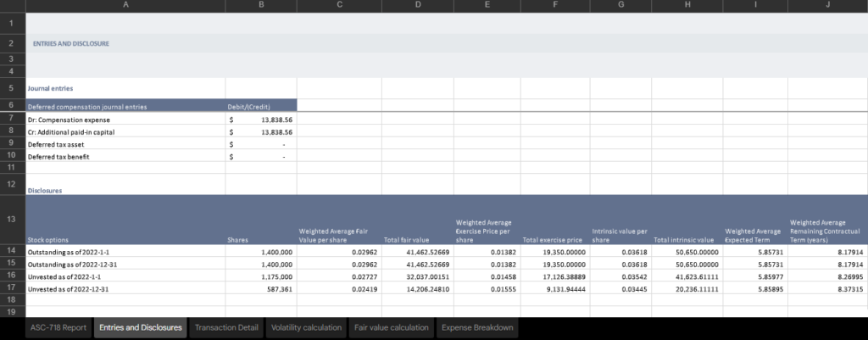Select the Deferred compensation journal entries header cell

(125, 106)
